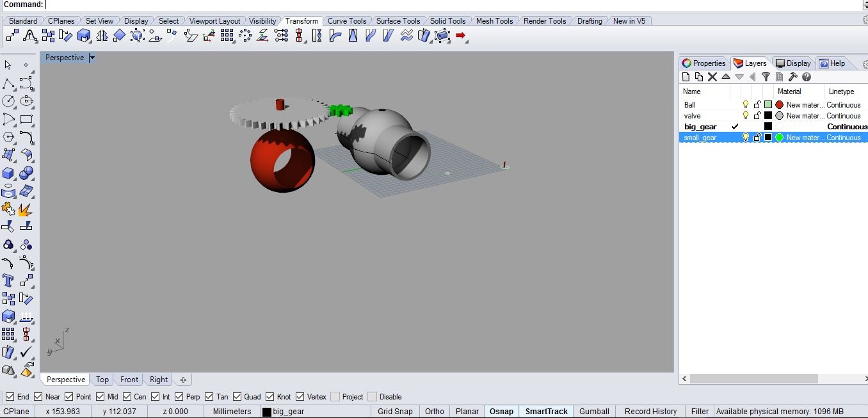This screenshot has width=868, height=418.
Task: Select the Explode tool icon
Action: coord(26,209)
